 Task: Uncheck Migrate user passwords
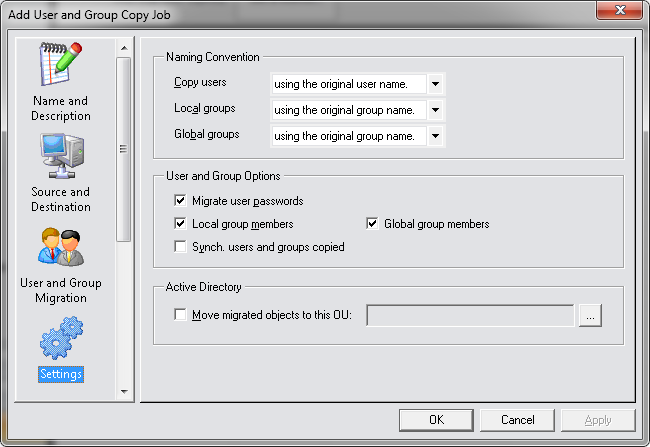180,201
